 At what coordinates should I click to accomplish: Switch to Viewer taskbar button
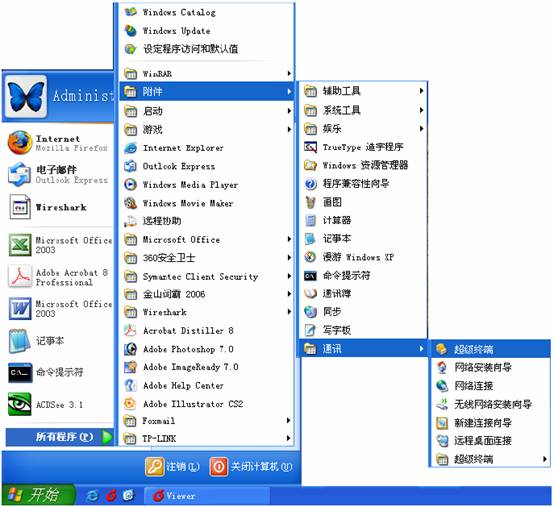pos(207,495)
